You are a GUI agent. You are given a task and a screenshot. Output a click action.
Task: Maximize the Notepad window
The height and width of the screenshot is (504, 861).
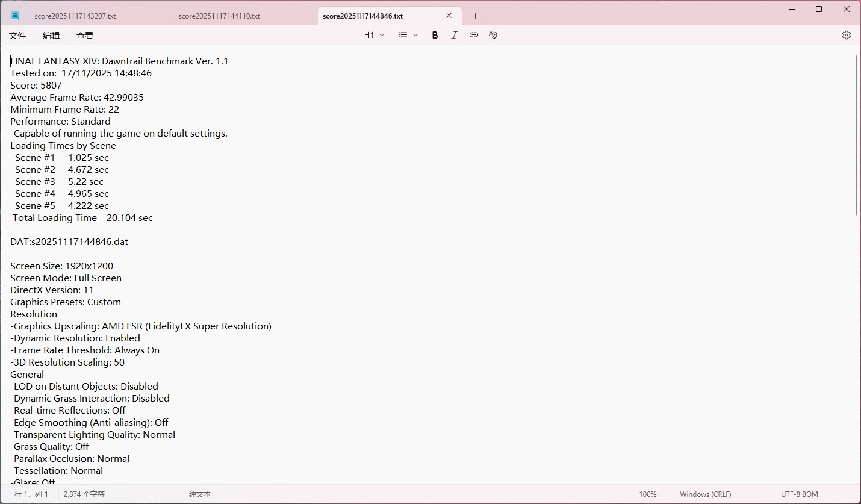point(819,9)
